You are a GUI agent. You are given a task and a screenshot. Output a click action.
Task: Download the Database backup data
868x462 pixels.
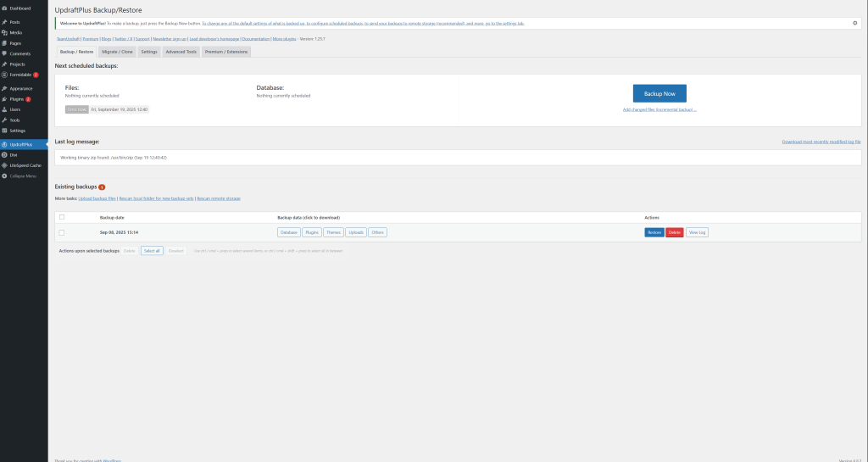pyautogui.click(x=288, y=232)
